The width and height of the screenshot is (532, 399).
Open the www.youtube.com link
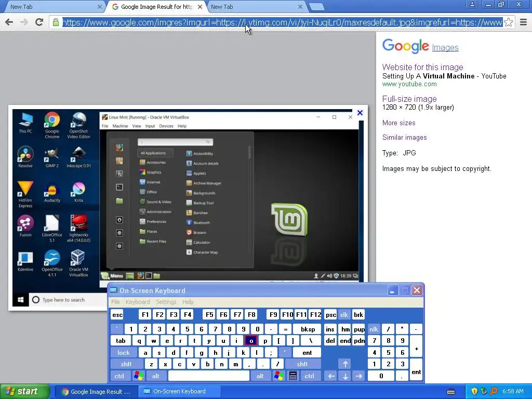pyautogui.click(x=409, y=84)
